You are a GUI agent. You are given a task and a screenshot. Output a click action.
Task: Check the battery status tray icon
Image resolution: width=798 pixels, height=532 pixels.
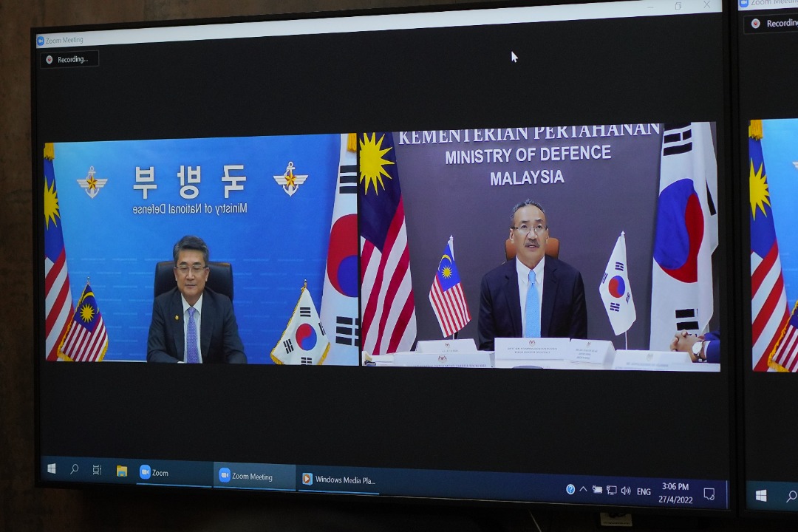pyautogui.click(x=597, y=490)
